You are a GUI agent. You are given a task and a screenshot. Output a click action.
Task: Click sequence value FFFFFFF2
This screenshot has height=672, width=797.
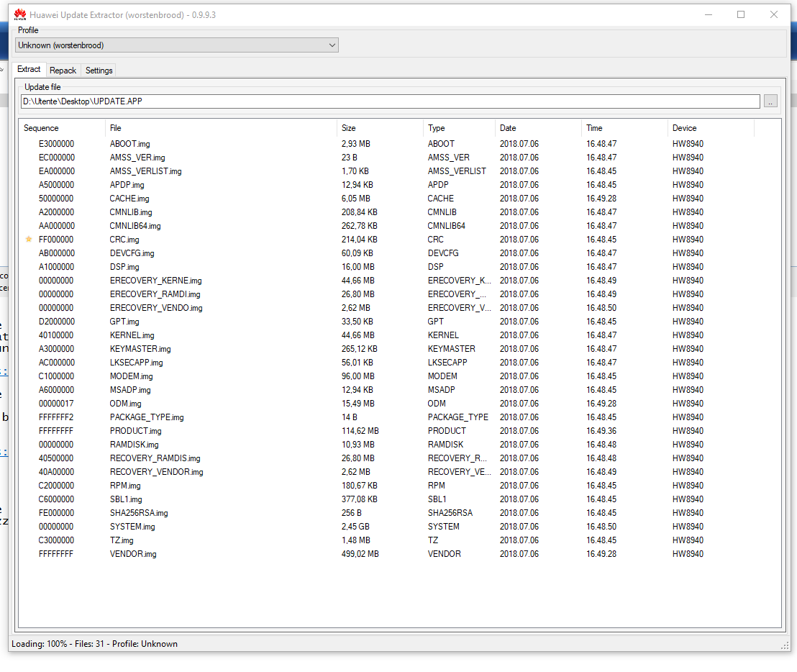click(x=56, y=418)
